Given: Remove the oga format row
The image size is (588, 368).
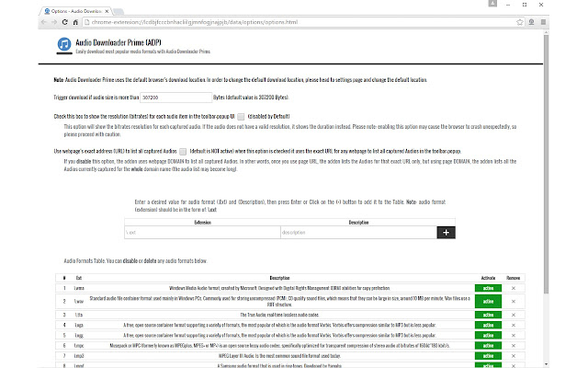Looking at the screenshot, I should 514,325.
